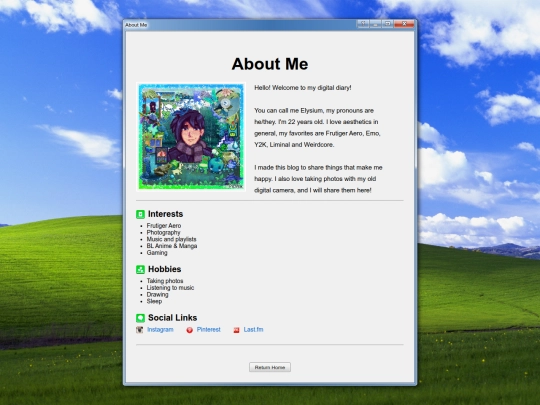Close the About Me window
540x405 pixels.
click(404, 24)
